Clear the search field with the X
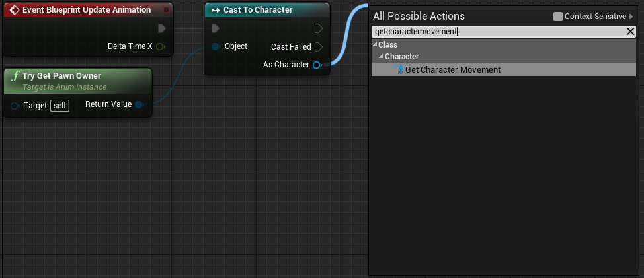The height and width of the screenshot is (278, 644). tap(631, 32)
